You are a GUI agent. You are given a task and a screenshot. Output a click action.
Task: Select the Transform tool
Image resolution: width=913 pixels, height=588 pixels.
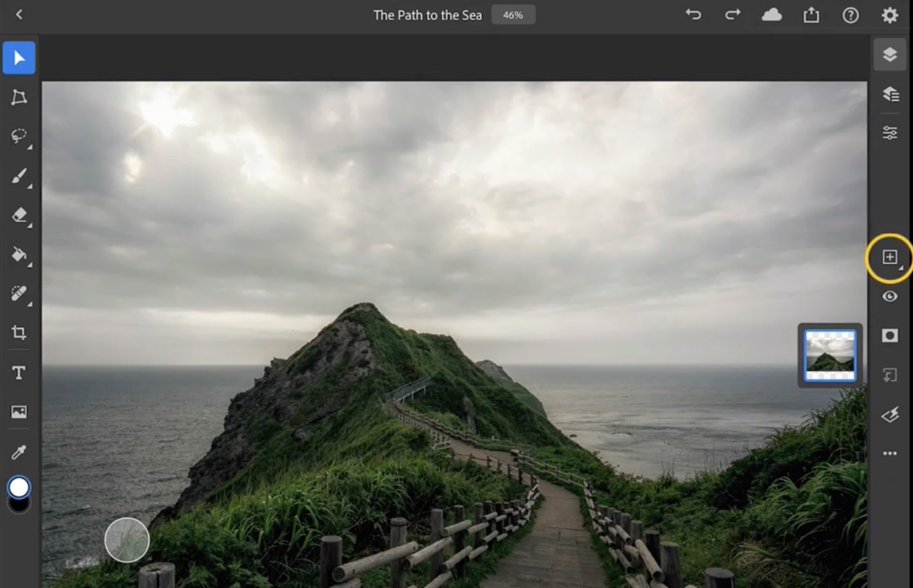(x=19, y=98)
